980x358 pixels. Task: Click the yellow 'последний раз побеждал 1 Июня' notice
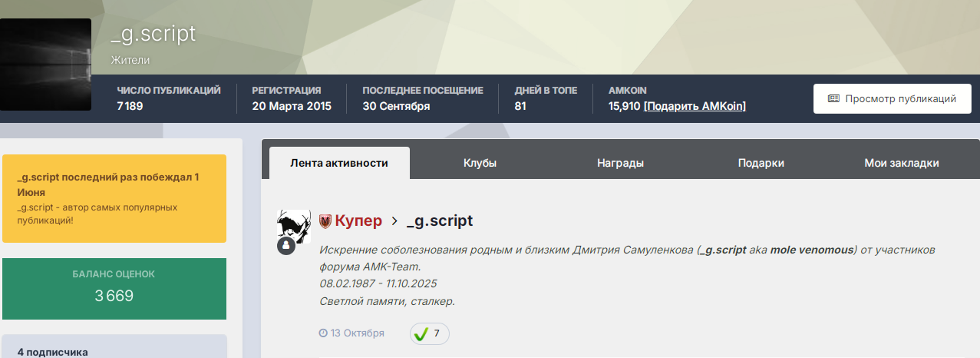coord(114,198)
